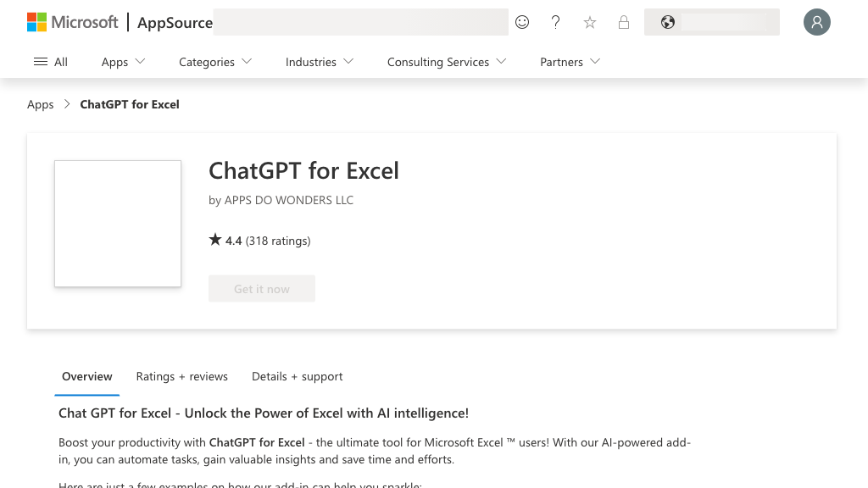Click the Microsoft logo

[x=72, y=22]
